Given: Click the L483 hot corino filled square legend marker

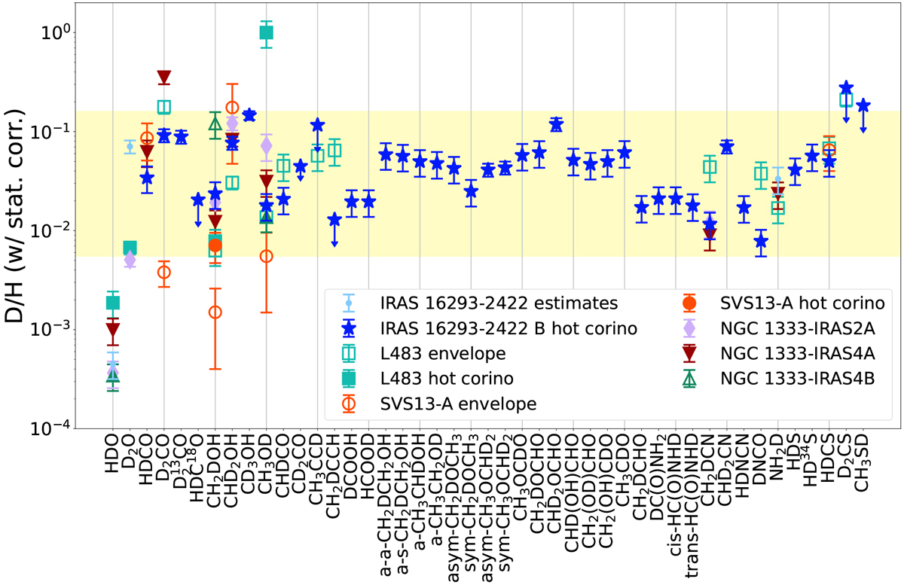Looking at the screenshot, I should [346, 379].
